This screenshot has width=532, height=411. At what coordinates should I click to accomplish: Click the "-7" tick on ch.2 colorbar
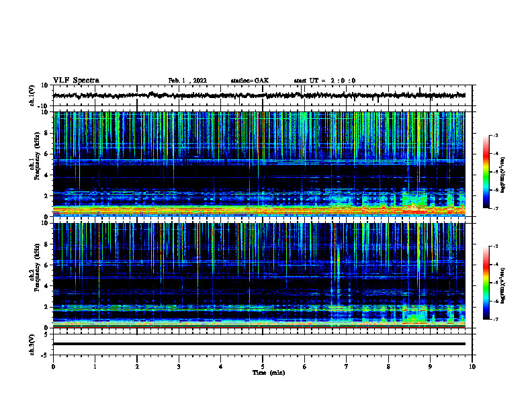click(x=496, y=319)
